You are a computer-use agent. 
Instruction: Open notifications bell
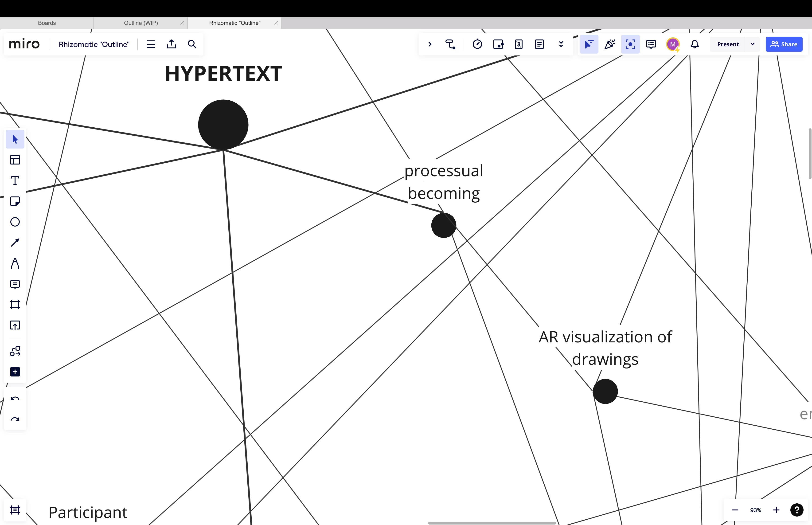(695, 44)
